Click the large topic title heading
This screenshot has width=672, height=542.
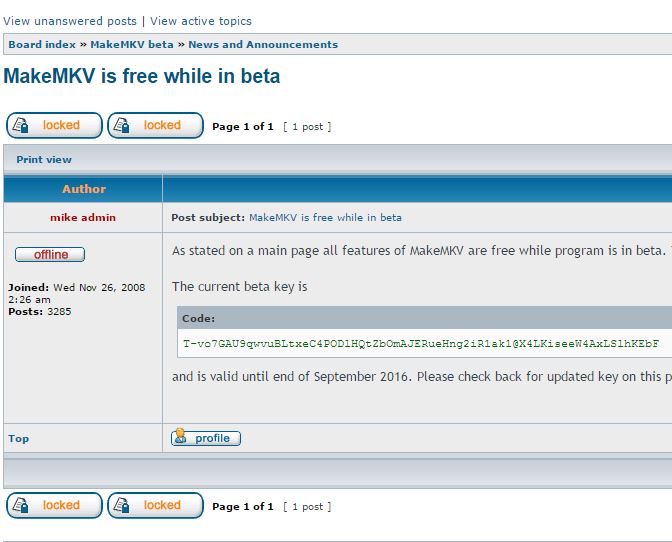click(142, 77)
